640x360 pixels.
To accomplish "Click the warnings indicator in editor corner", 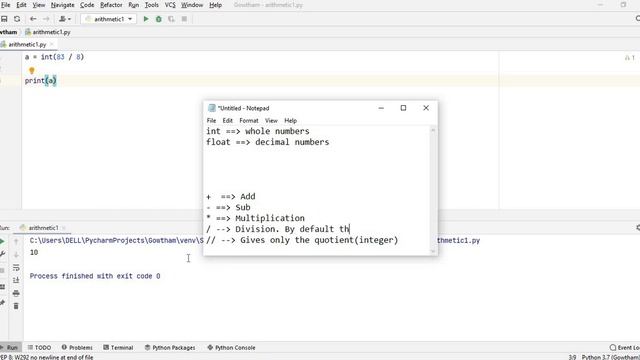I will click(629, 58).
